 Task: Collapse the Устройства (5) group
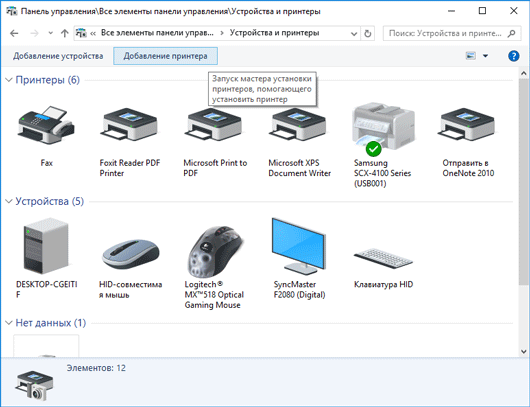[9, 201]
